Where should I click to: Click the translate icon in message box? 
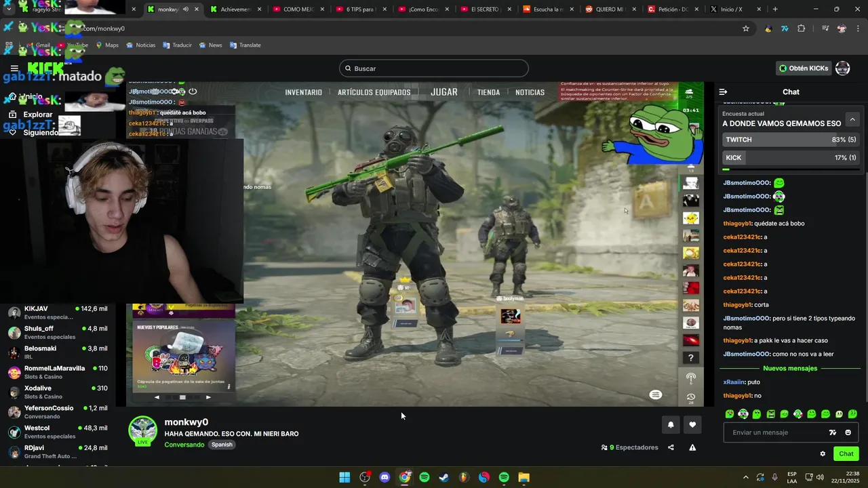(833, 432)
